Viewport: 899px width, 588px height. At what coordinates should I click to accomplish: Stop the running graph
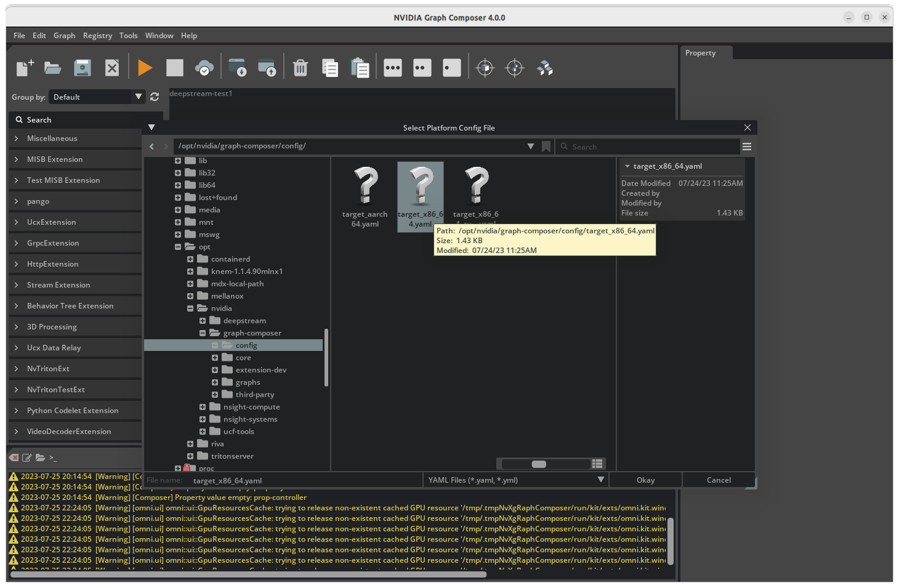(175, 68)
